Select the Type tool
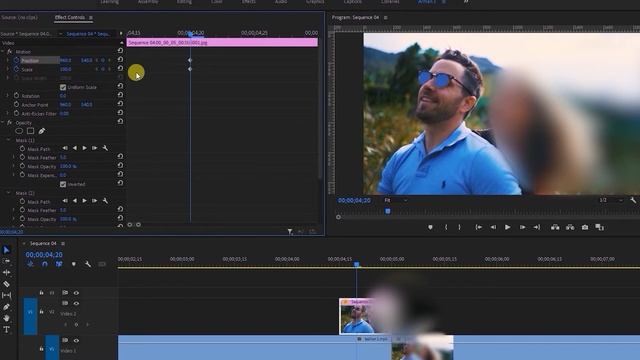 coord(7,329)
